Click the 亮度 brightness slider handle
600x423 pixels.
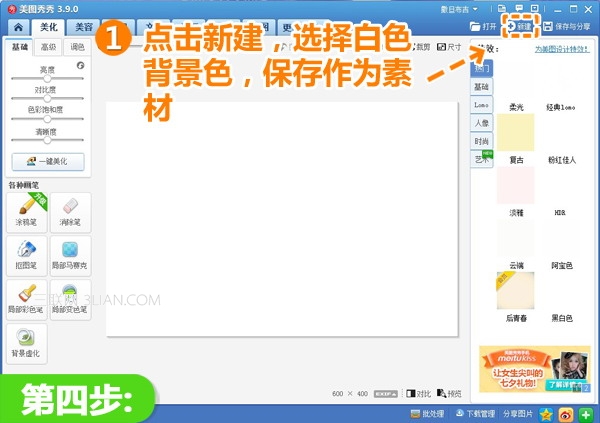tap(47, 78)
